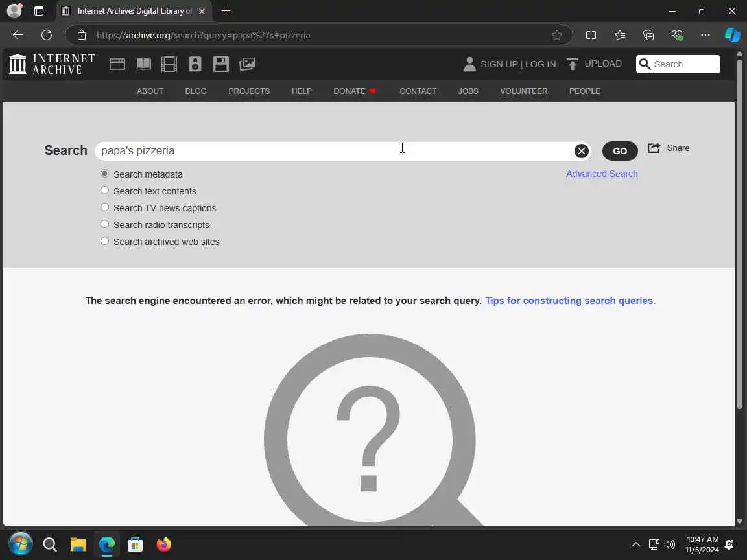
Task: Open the BLOG menu item
Action: pos(196,91)
